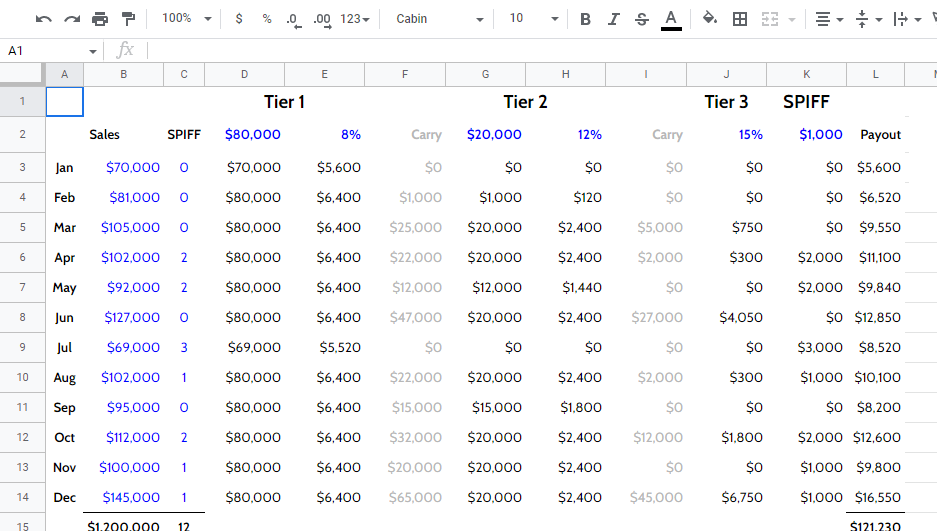
Task: Apply percent format
Action: 266,19
